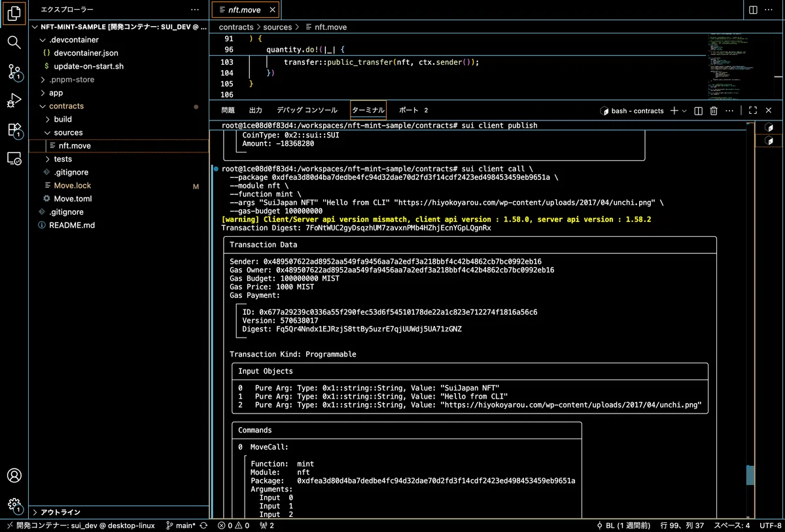Click code line 103 public_transfer call
This screenshot has width=785, height=532.
(381, 62)
